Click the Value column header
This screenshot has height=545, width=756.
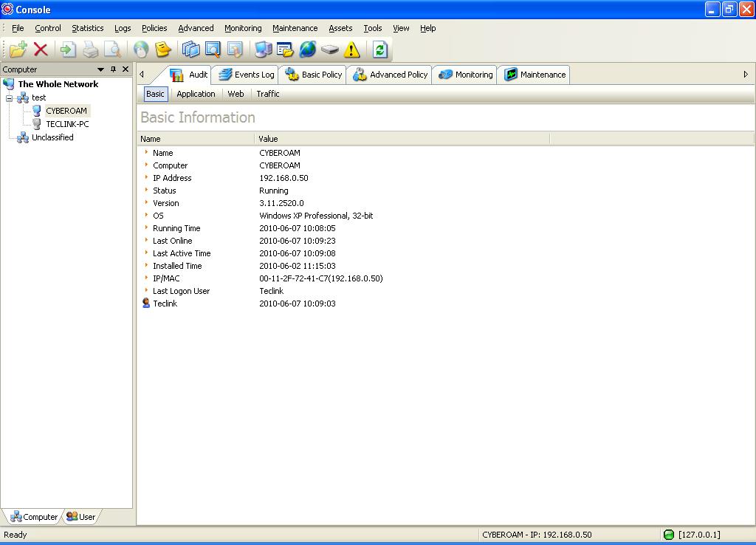pos(402,139)
